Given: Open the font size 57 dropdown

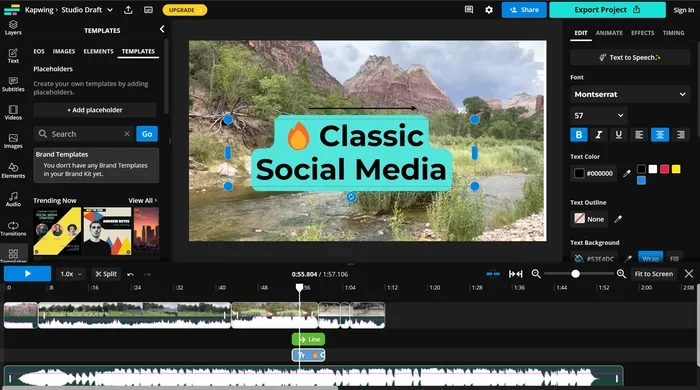Looking at the screenshot, I should (598, 116).
